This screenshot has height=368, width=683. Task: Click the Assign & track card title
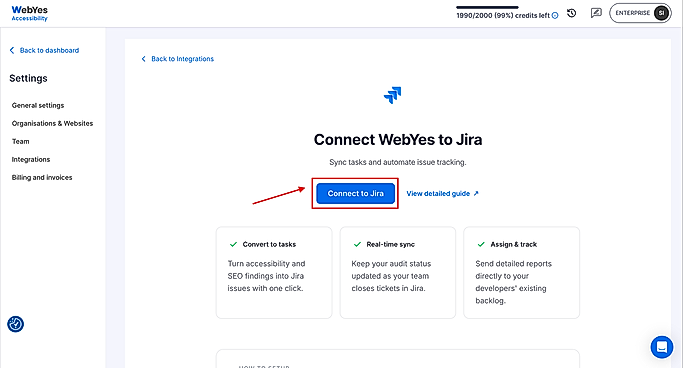tap(514, 244)
